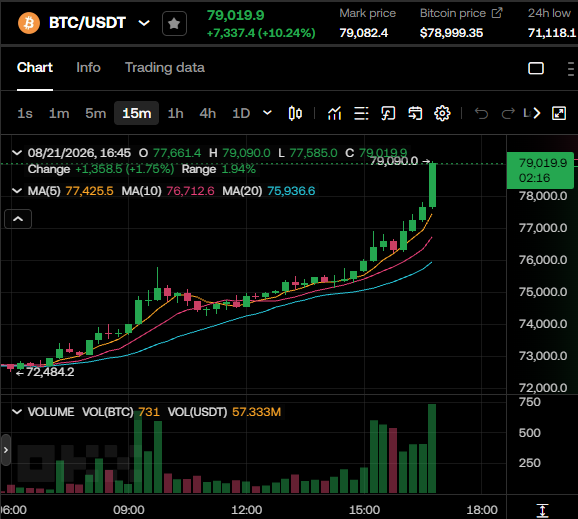Click the VOL(BTC) value 731

tap(149, 412)
